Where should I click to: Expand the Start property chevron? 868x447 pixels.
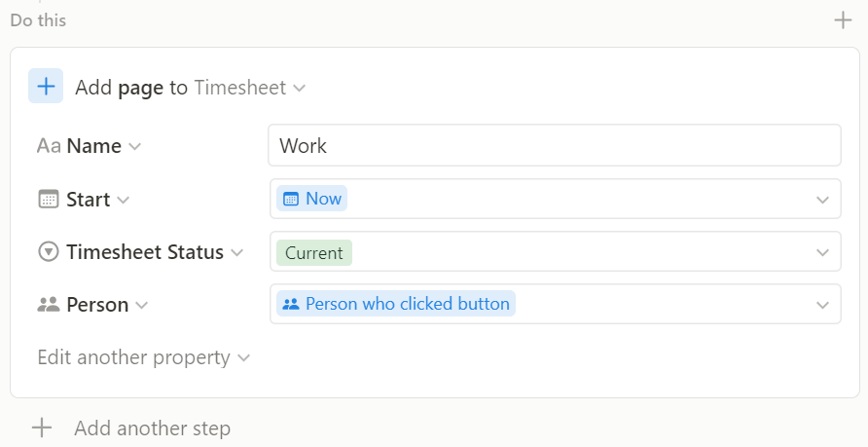(124, 200)
